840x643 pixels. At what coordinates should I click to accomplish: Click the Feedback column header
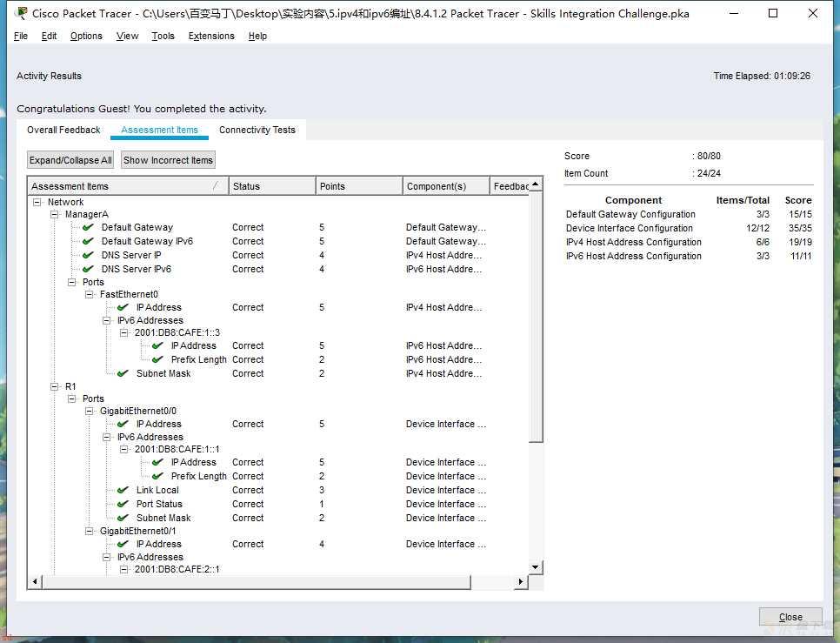510,186
